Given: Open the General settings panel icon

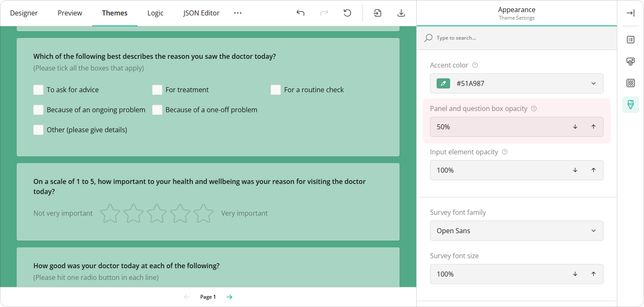Looking at the screenshot, I should pos(630,40).
